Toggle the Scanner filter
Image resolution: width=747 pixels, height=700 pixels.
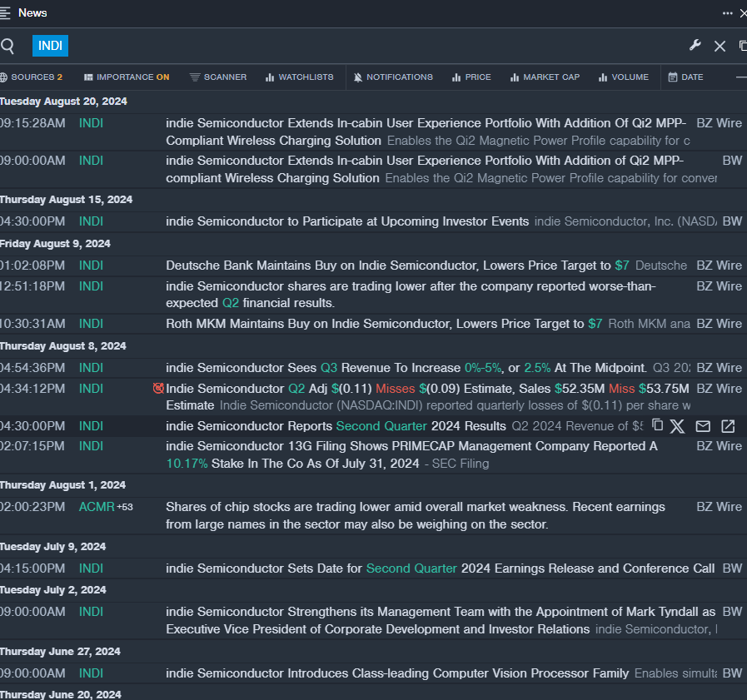pyautogui.click(x=218, y=77)
